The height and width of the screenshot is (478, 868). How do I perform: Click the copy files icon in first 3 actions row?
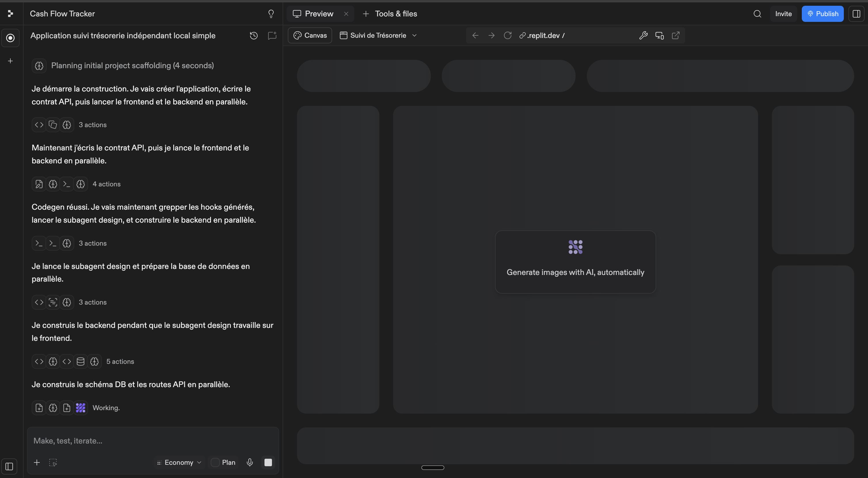(53, 125)
